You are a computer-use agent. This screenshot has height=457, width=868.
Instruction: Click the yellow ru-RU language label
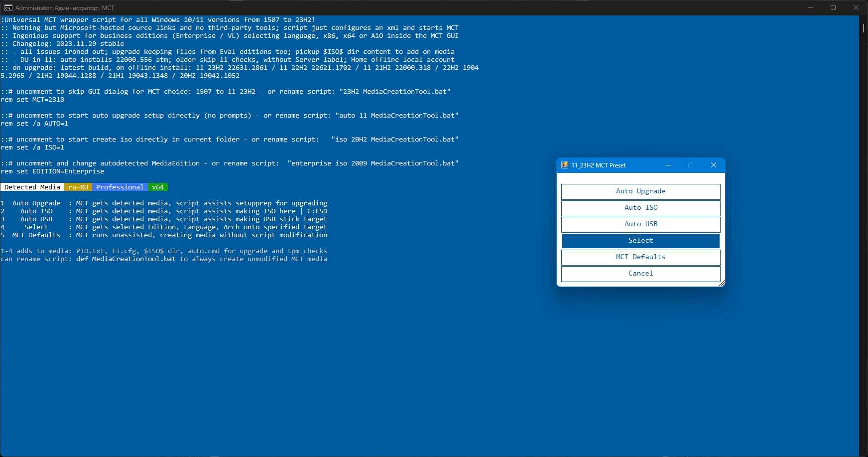coord(78,187)
